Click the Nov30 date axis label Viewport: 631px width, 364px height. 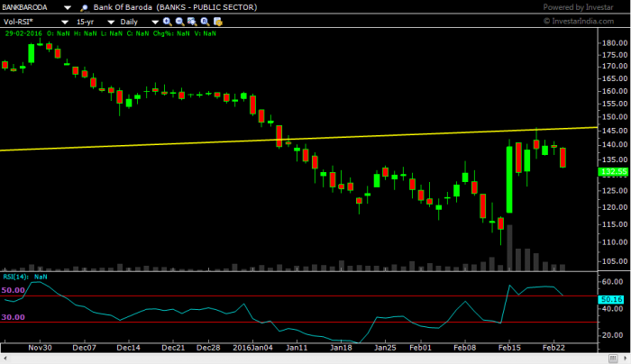40,348
